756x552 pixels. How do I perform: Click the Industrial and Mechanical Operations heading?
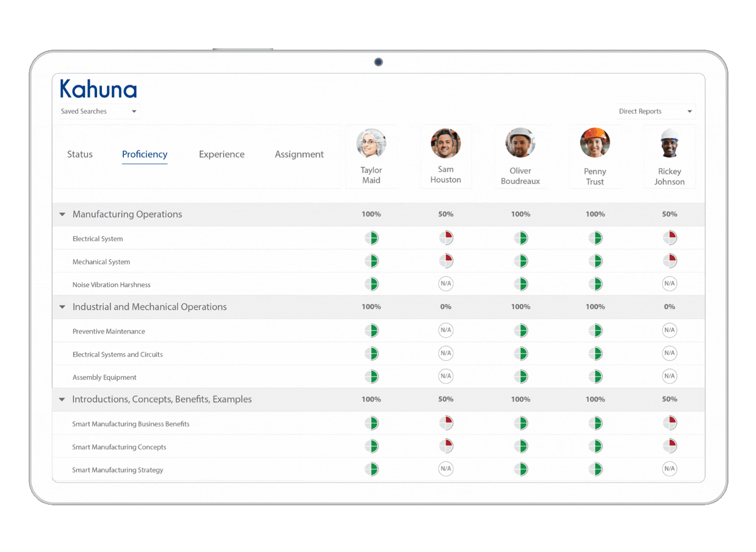tap(150, 307)
